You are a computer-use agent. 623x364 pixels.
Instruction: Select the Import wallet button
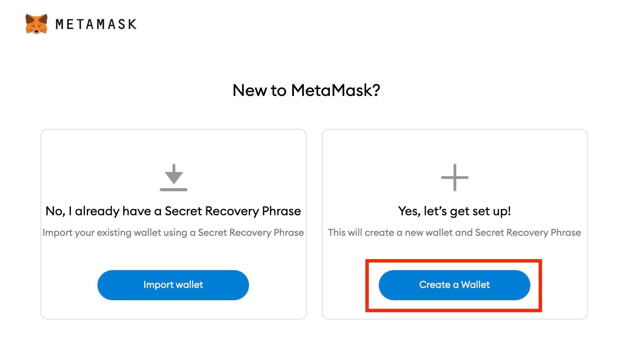coord(173,285)
